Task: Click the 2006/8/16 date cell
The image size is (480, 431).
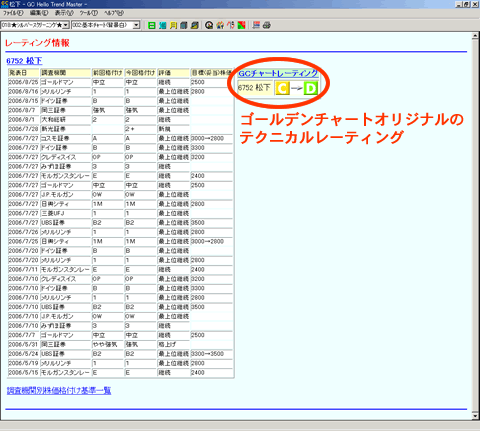Action: [x=23, y=91]
